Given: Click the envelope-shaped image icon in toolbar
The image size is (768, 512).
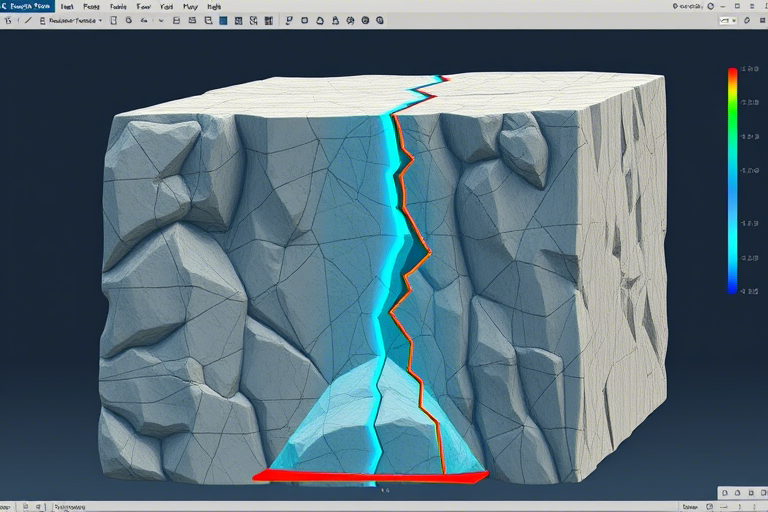Looking at the screenshot, I should [x=192, y=21].
